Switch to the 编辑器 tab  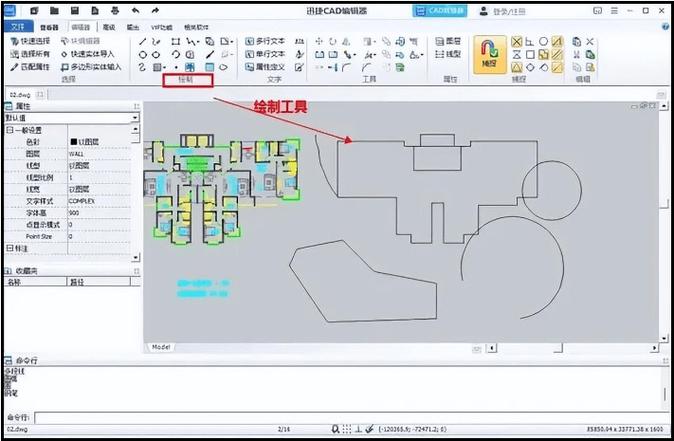[x=81, y=27]
